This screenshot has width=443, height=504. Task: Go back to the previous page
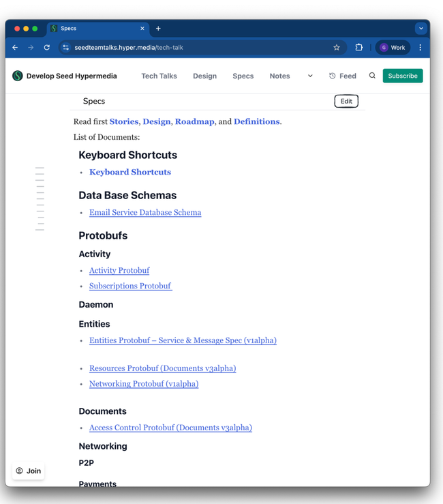(15, 48)
